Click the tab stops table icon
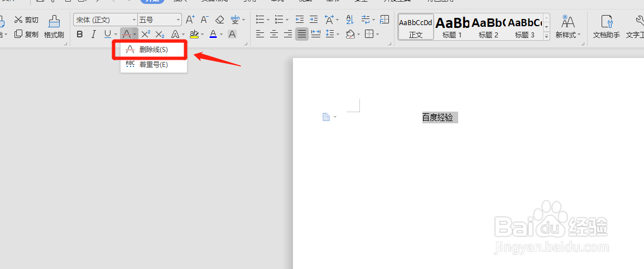Viewport: 644px width, 269px height. coord(385,20)
